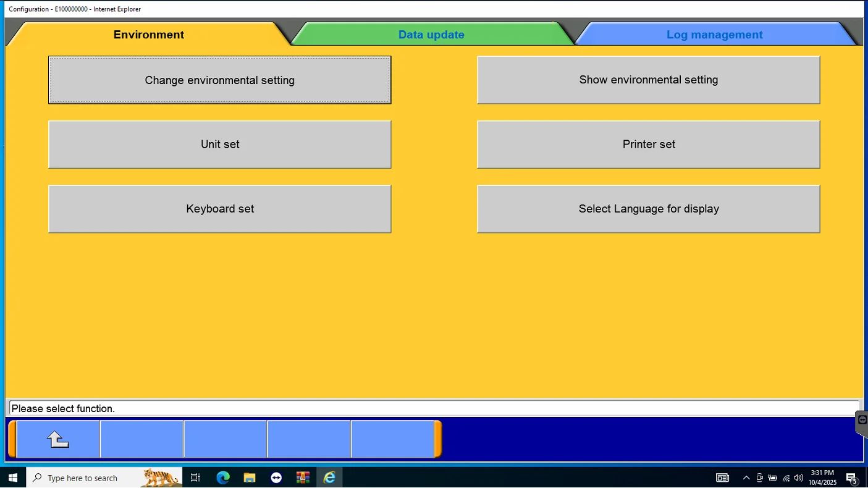Open the Windows Start menu

[x=13, y=477]
